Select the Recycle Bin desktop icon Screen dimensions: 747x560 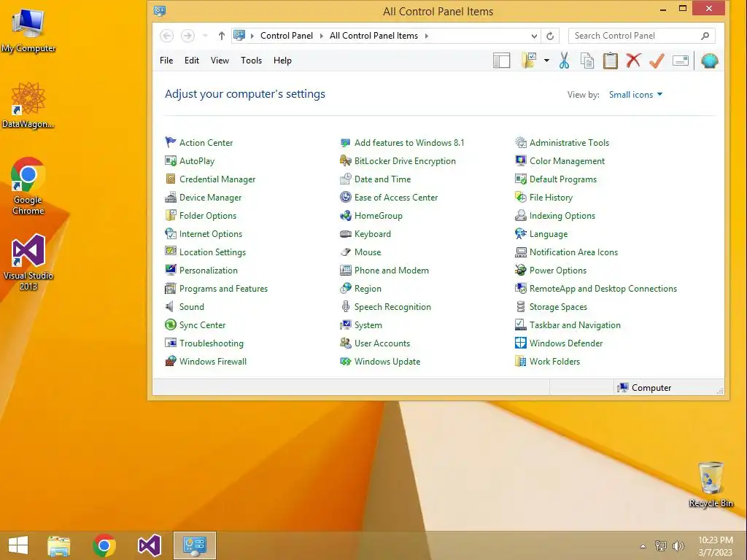point(711,484)
